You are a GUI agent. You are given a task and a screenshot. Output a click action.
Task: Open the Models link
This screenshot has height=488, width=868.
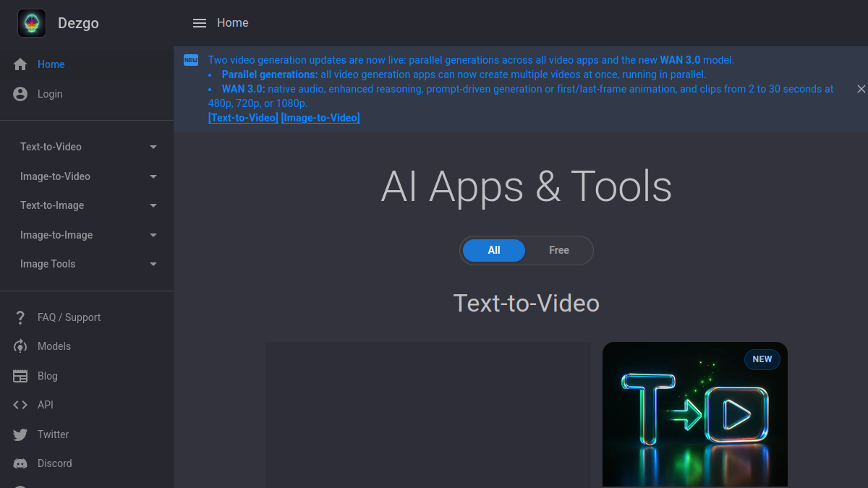[54, 346]
